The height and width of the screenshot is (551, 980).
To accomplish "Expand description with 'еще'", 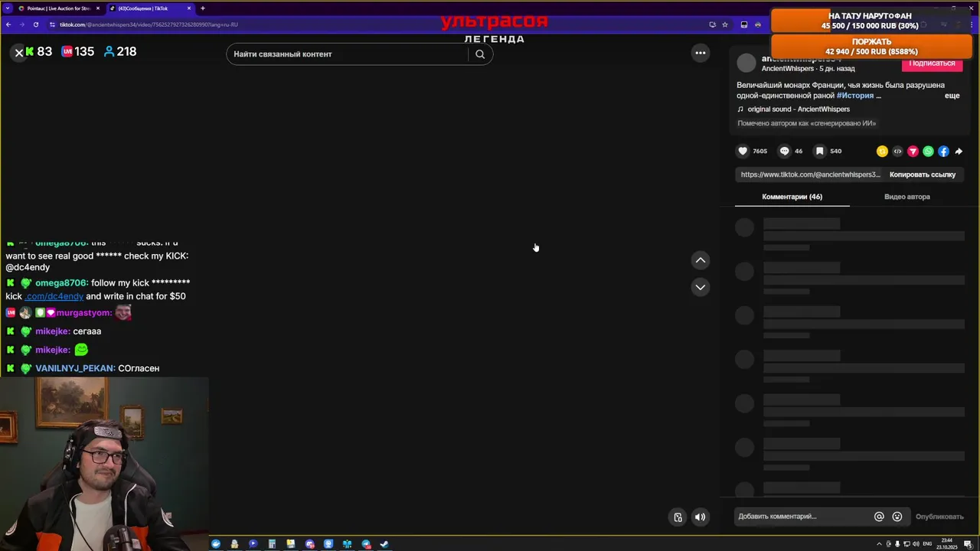I will click(x=952, y=96).
